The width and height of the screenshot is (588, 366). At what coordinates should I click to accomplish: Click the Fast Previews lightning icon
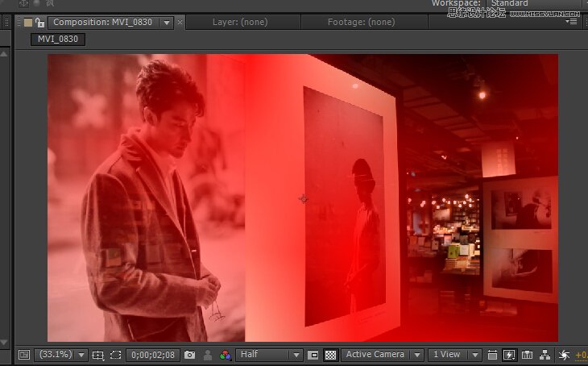click(x=509, y=355)
